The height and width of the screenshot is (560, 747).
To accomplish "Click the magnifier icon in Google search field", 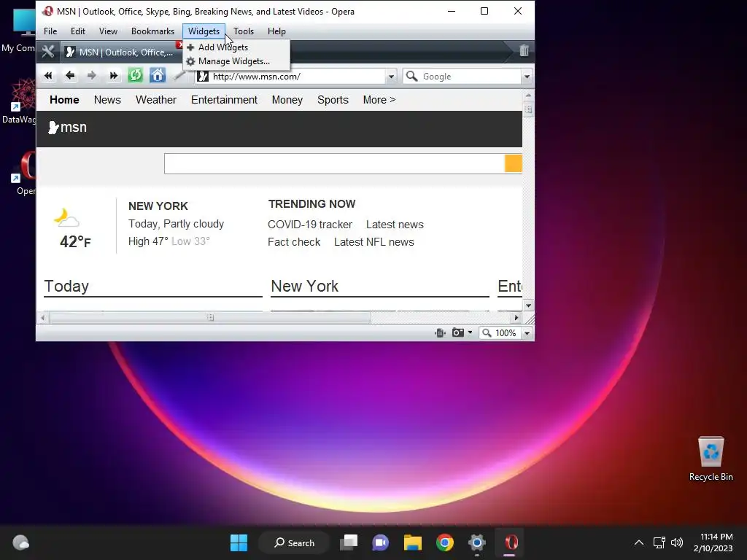I will coord(412,76).
